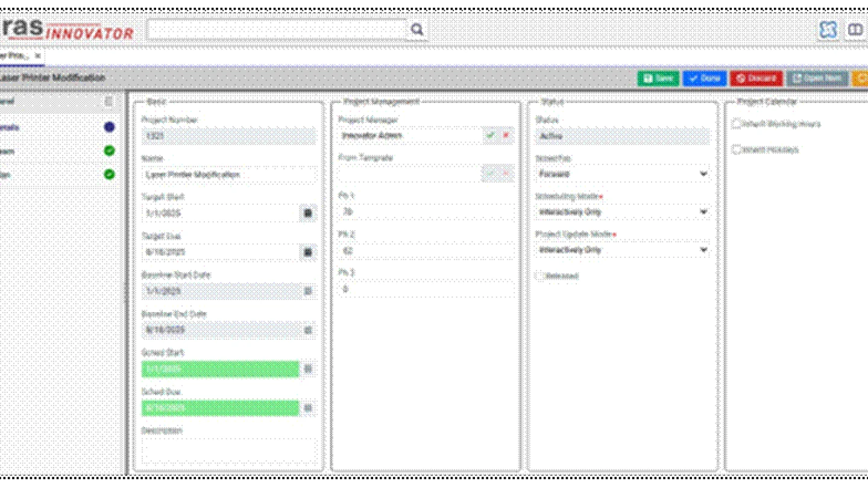Image resolution: width=868 pixels, height=488 pixels.
Task: Click the field containing 70
Action: point(427,212)
